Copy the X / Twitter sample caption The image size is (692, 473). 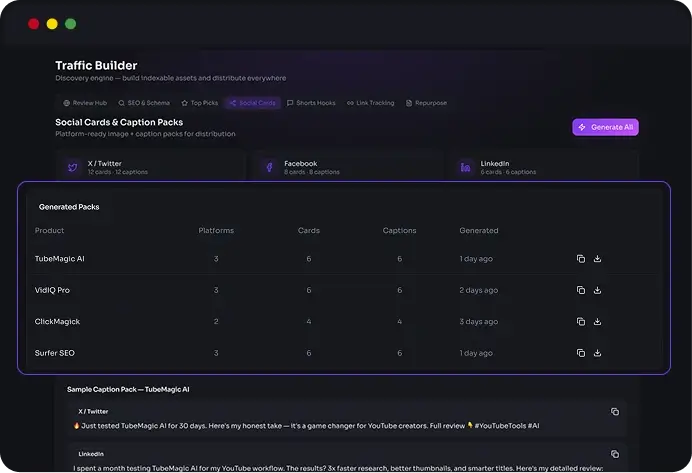[x=615, y=412]
